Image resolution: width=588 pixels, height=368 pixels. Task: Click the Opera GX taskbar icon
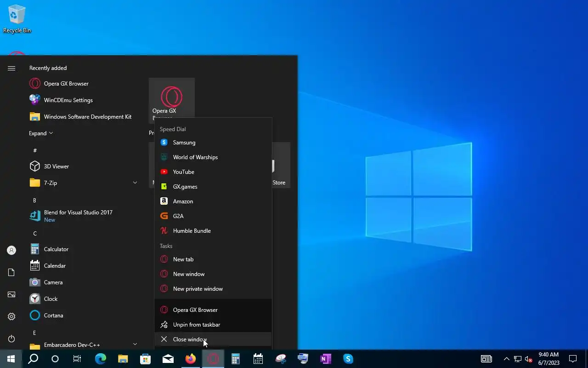(213, 359)
